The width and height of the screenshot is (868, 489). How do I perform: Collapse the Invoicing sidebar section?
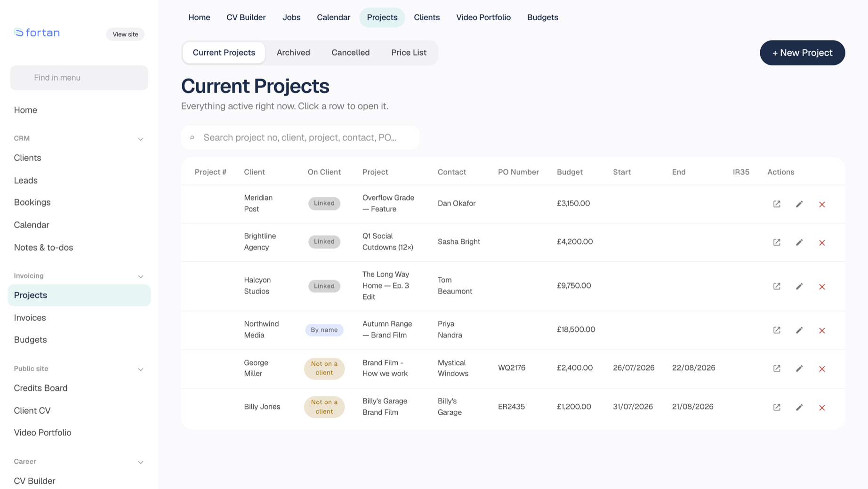[140, 276]
